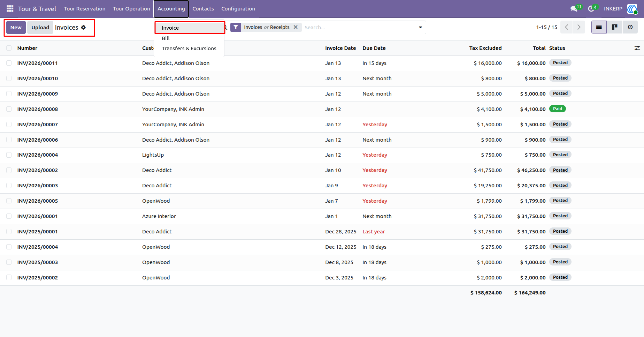Go to the previous page arrow
The height and width of the screenshot is (337, 644).
tap(567, 27)
